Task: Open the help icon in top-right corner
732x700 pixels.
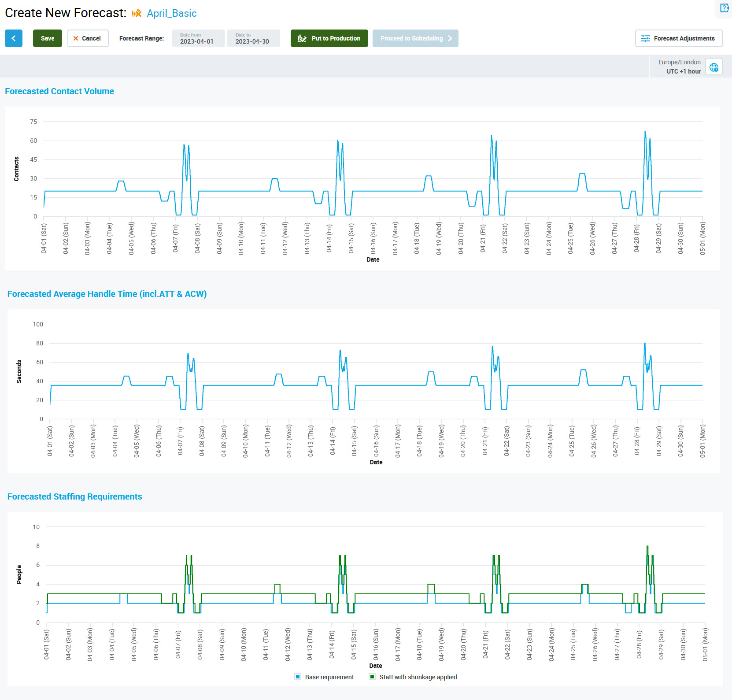Action: point(724,8)
